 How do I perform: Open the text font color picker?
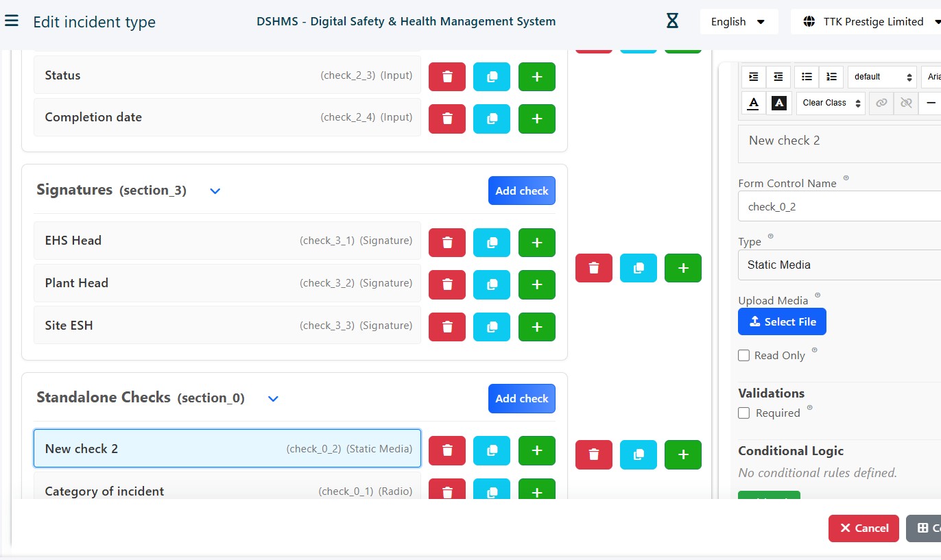[753, 103]
